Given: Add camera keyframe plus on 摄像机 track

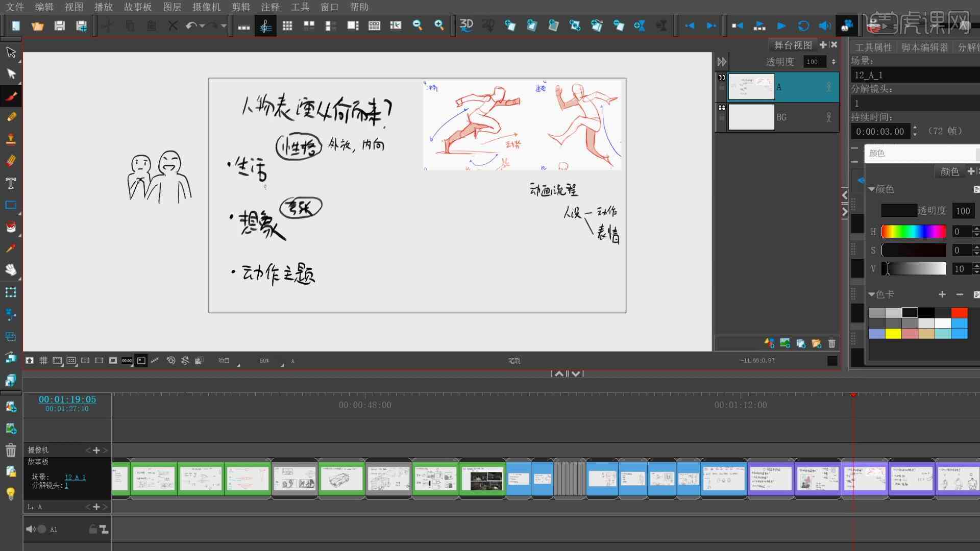Looking at the screenshot, I should [96, 450].
